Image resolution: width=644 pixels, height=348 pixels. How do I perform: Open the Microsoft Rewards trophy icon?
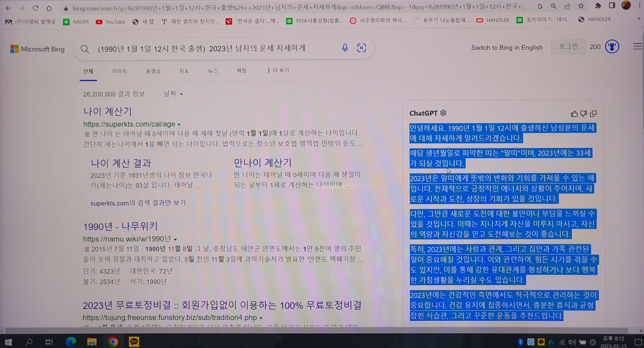(x=612, y=47)
